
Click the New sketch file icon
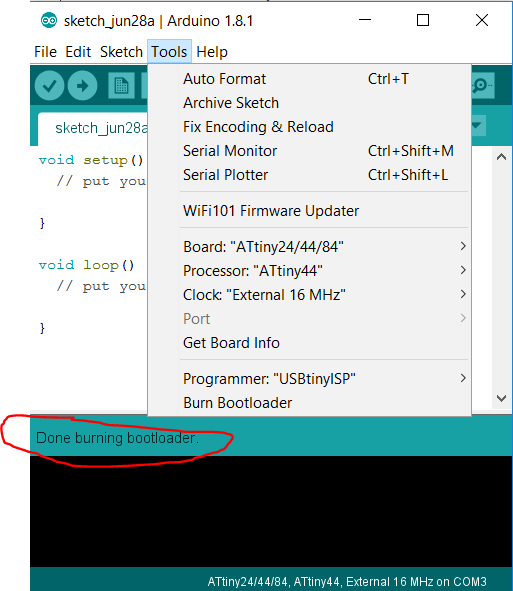pos(121,86)
